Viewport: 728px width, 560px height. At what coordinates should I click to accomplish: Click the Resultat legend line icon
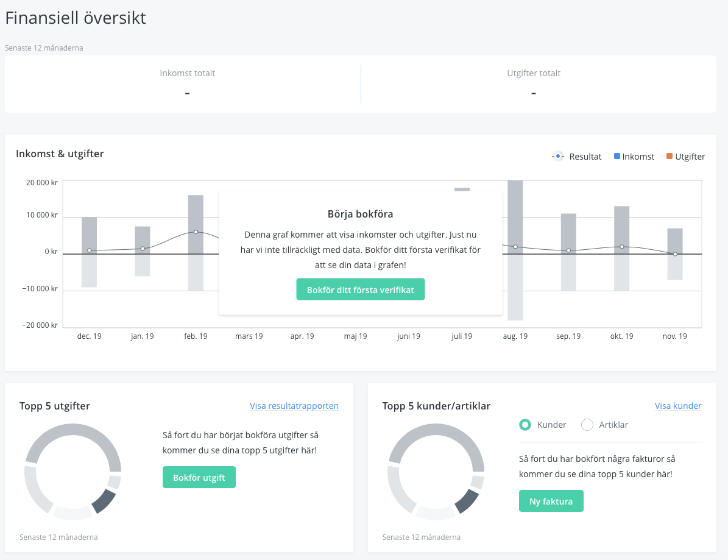[x=557, y=157]
